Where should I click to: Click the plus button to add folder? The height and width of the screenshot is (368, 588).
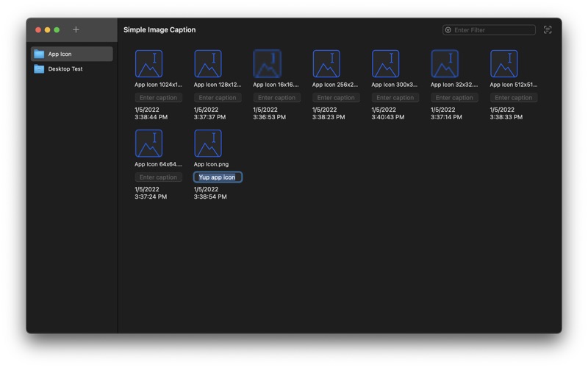(x=76, y=29)
